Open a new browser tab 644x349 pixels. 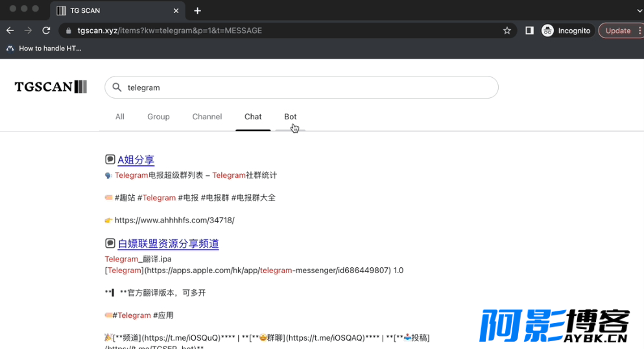(x=198, y=10)
